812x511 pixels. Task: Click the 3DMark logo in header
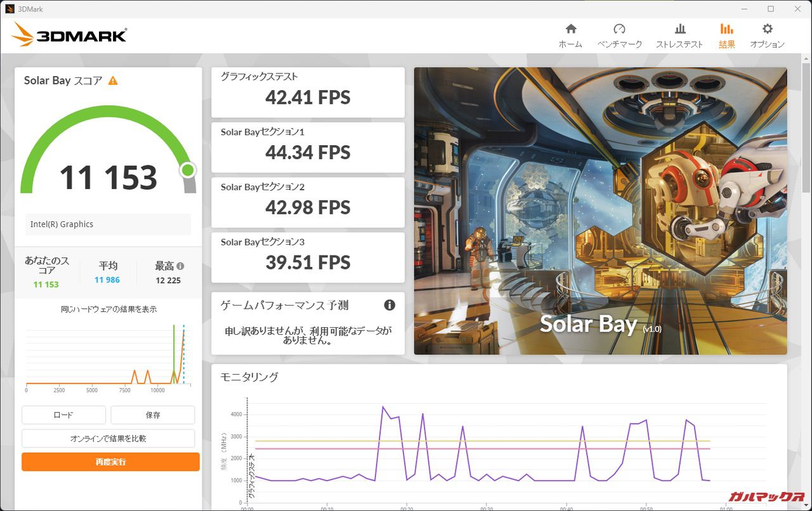click(x=69, y=35)
